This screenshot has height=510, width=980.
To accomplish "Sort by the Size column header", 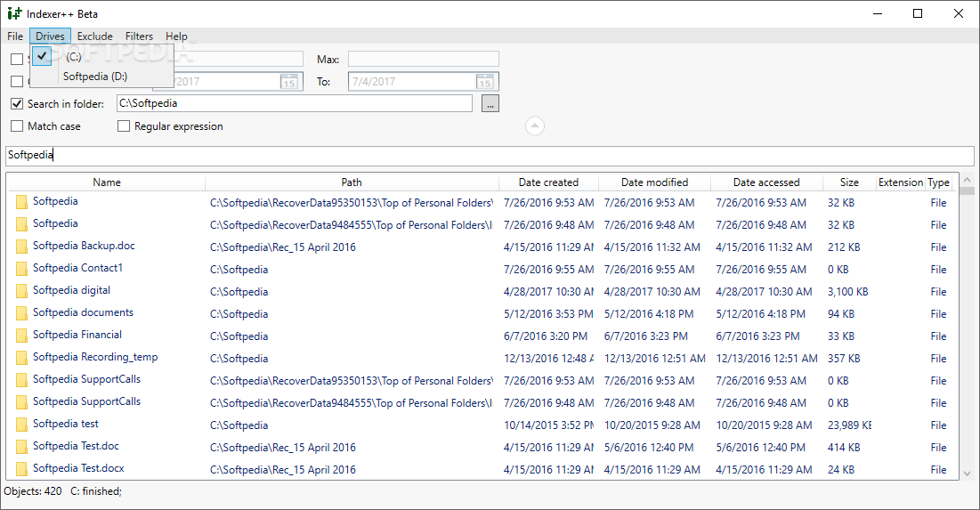I will point(849,182).
